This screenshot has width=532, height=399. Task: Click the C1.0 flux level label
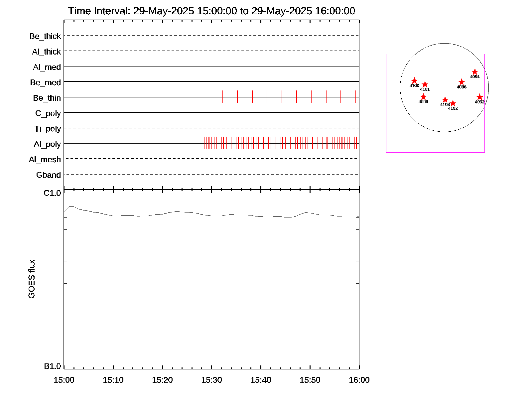pos(52,193)
